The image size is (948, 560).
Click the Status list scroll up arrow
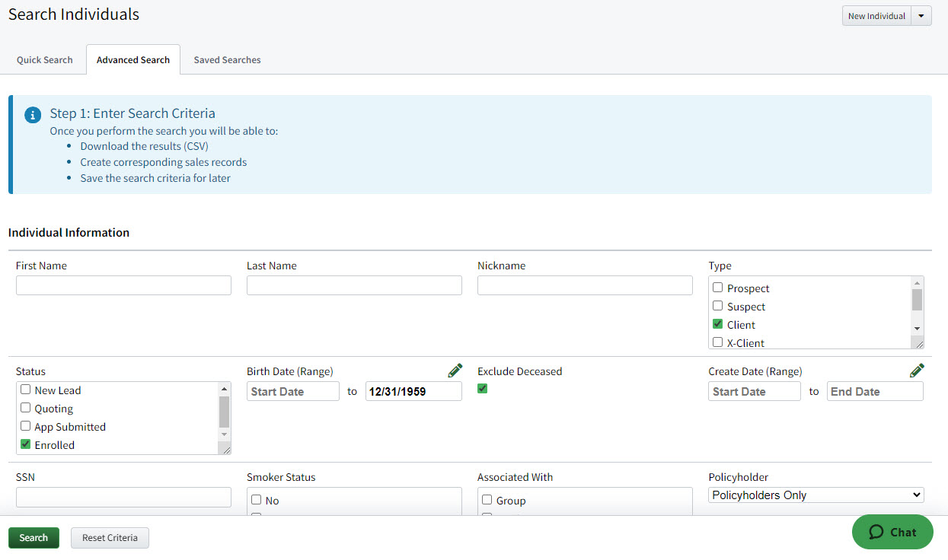point(224,388)
